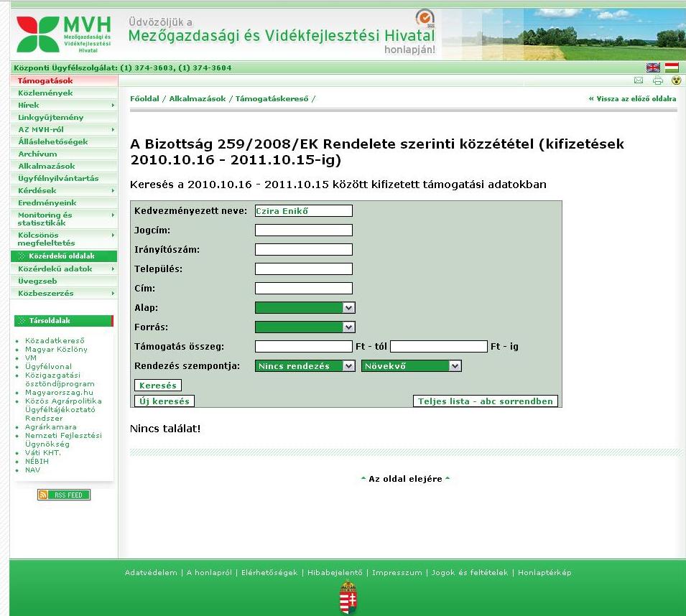Click Főoldal breadcrumb link
Screen dimensions: 686x616
click(x=144, y=99)
